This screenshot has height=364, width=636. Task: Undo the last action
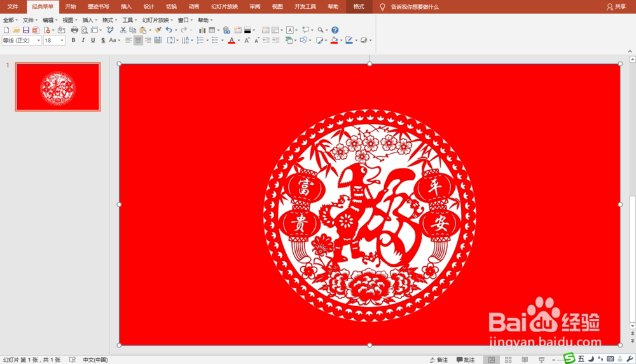click(x=169, y=30)
